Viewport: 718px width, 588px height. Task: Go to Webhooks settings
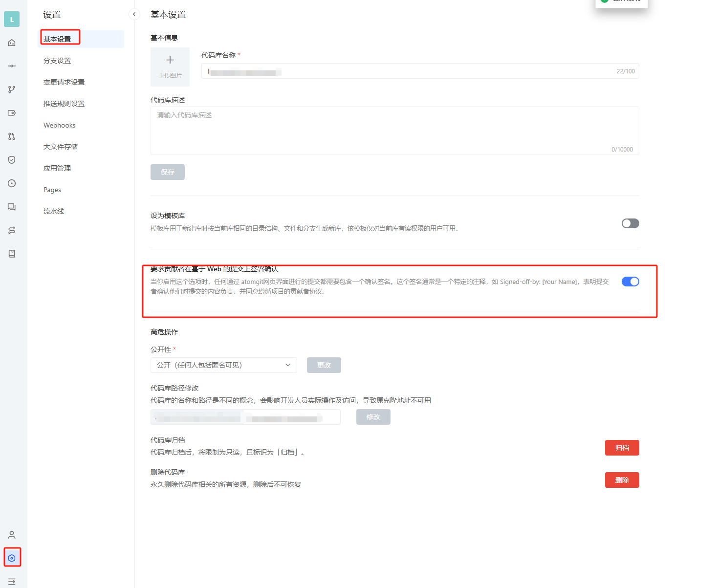pyautogui.click(x=81, y=125)
